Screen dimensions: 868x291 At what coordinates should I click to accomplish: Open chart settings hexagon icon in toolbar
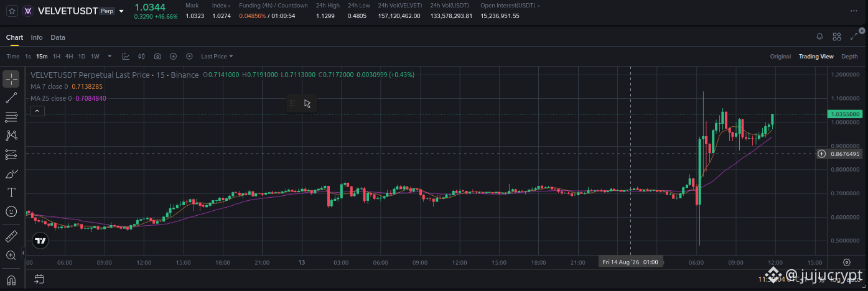pyautogui.click(x=189, y=57)
